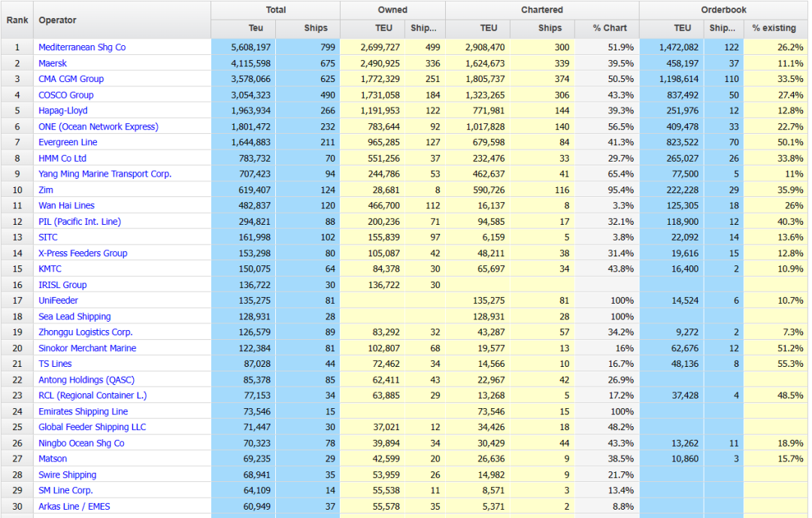Open HMM Co Ltd operator link
The image size is (812, 518).
pyautogui.click(x=62, y=158)
